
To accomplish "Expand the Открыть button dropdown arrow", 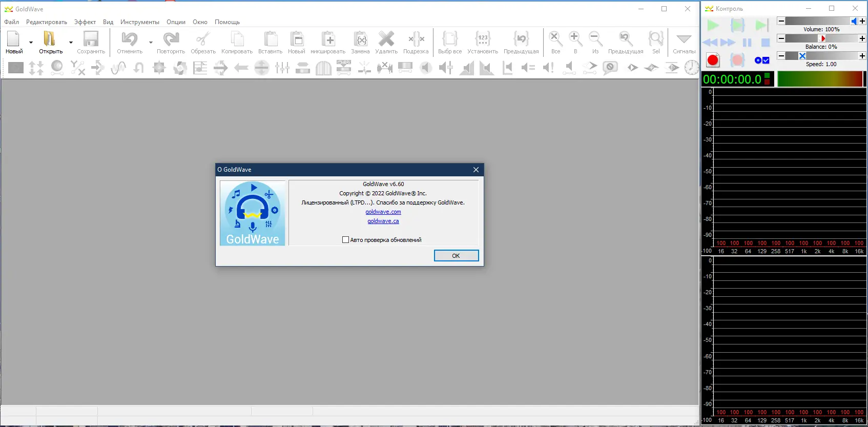I will click(71, 43).
